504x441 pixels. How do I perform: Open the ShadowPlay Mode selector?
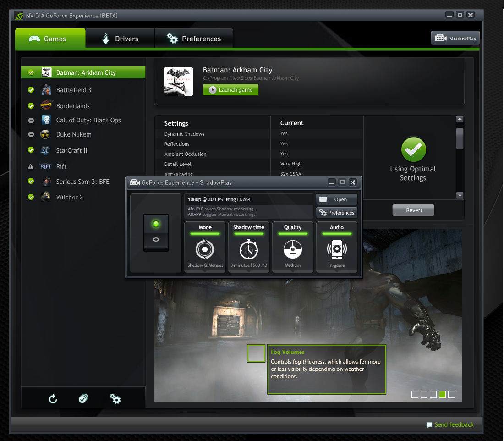coord(205,247)
